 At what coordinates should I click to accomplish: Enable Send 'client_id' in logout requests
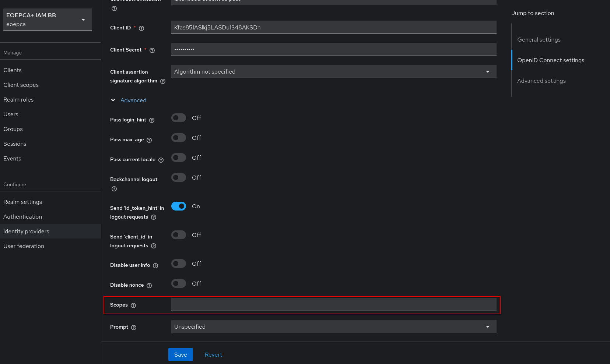pyautogui.click(x=179, y=235)
